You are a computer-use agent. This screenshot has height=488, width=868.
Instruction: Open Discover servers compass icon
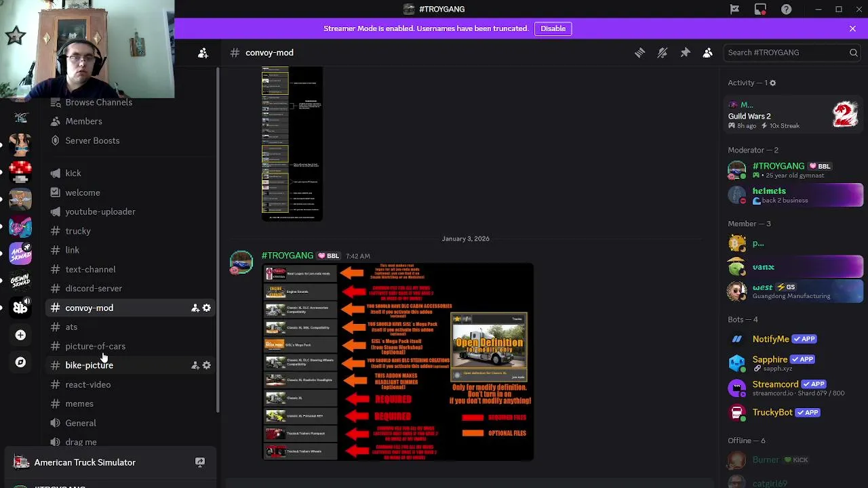[20, 362]
